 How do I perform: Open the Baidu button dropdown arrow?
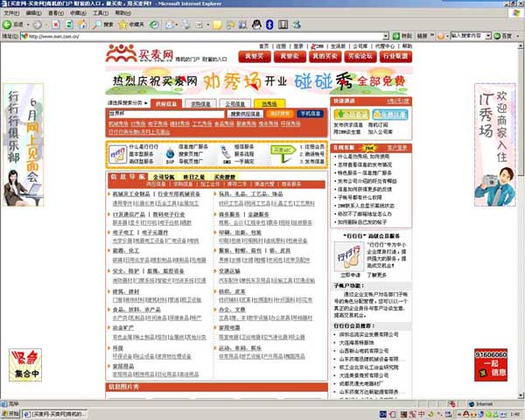[x=518, y=36]
